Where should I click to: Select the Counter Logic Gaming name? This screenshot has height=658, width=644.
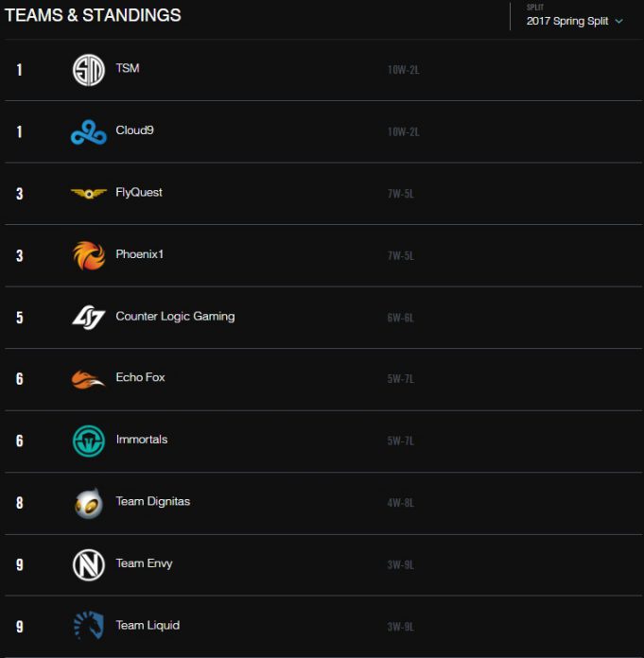tap(175, 316)
